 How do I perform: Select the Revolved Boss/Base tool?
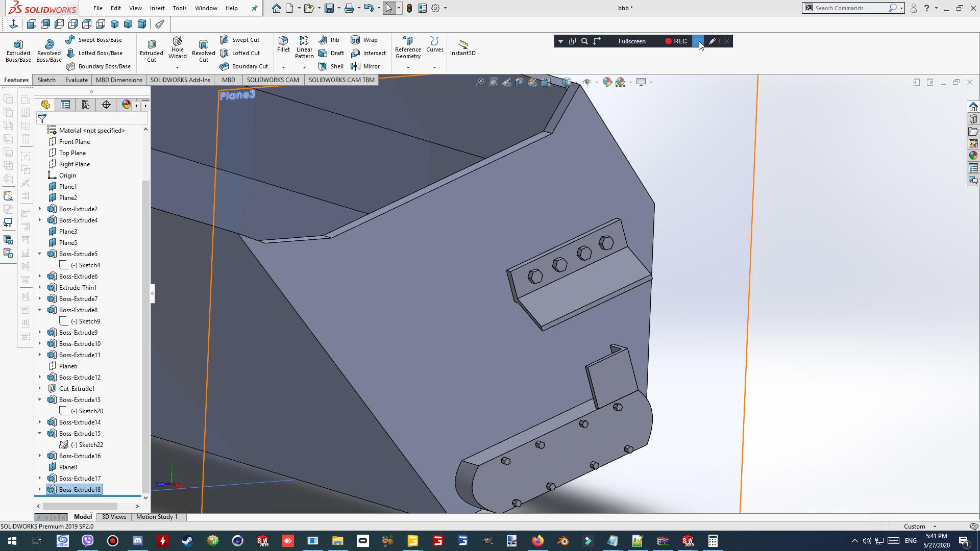[x=49, y=51]
